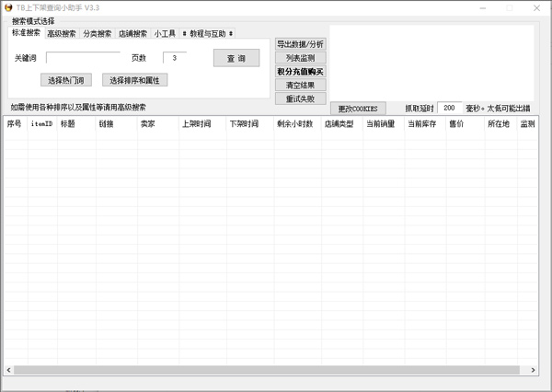
Task: Switch to the 店铺搜索 tab
Action: [132, 34]
